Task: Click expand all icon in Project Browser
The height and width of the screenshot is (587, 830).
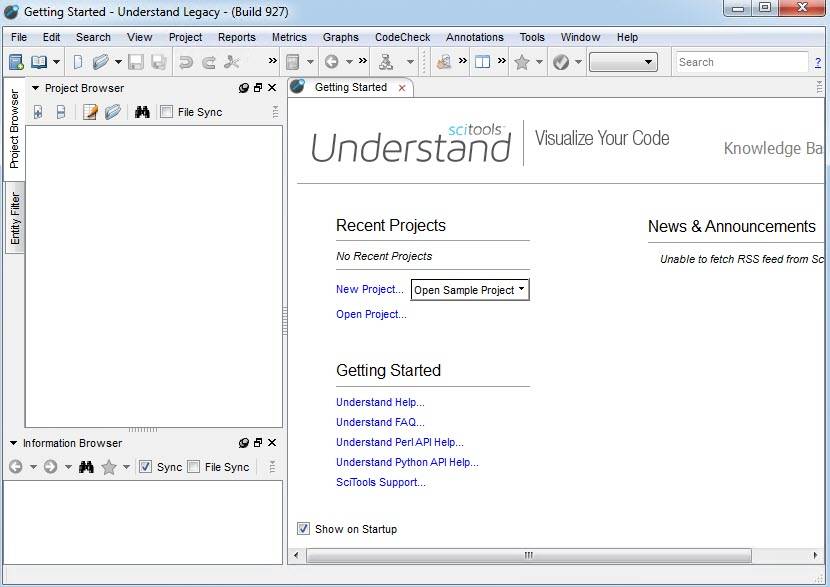Action: tap(38, 112)
